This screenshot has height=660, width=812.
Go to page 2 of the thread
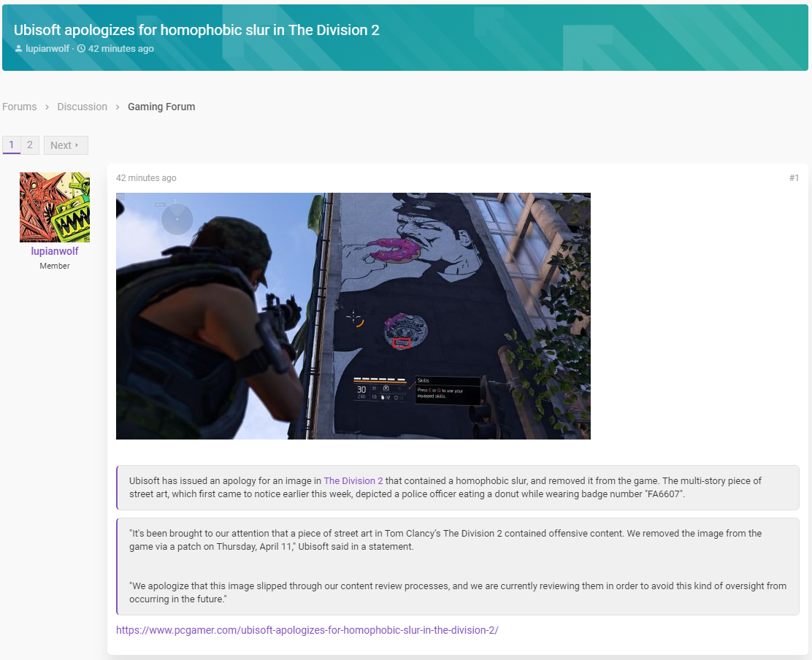(x=30, y=145)
